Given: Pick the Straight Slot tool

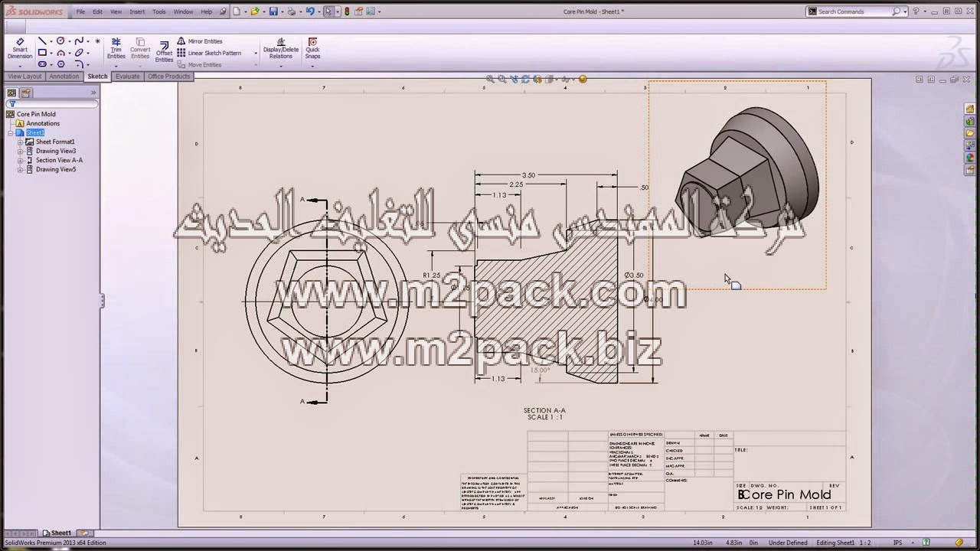Looking at the screenshot, I should 42,64.
